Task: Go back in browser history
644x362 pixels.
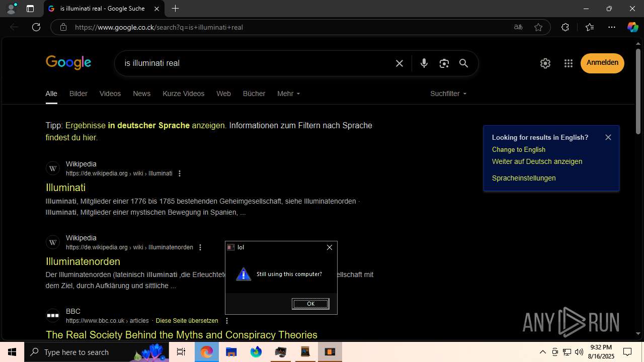Action: click(14, 27)
